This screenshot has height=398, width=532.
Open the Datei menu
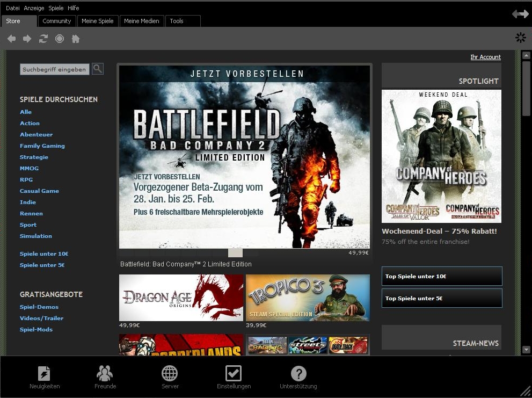click(x=12, y=8)
